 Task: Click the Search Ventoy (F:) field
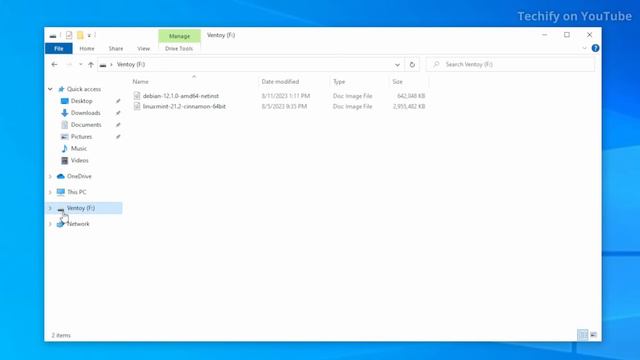(x=511, y=64)
